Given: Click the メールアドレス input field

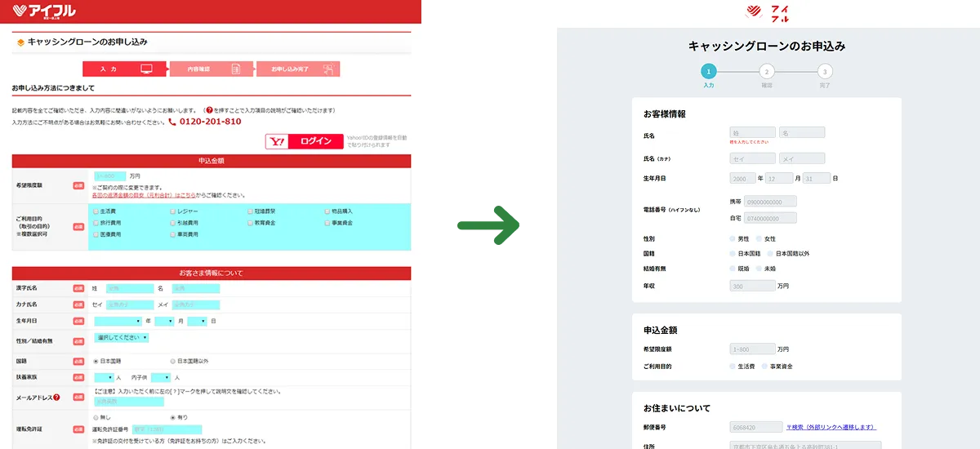Looking at the screenshot, I should coord(129,402).
